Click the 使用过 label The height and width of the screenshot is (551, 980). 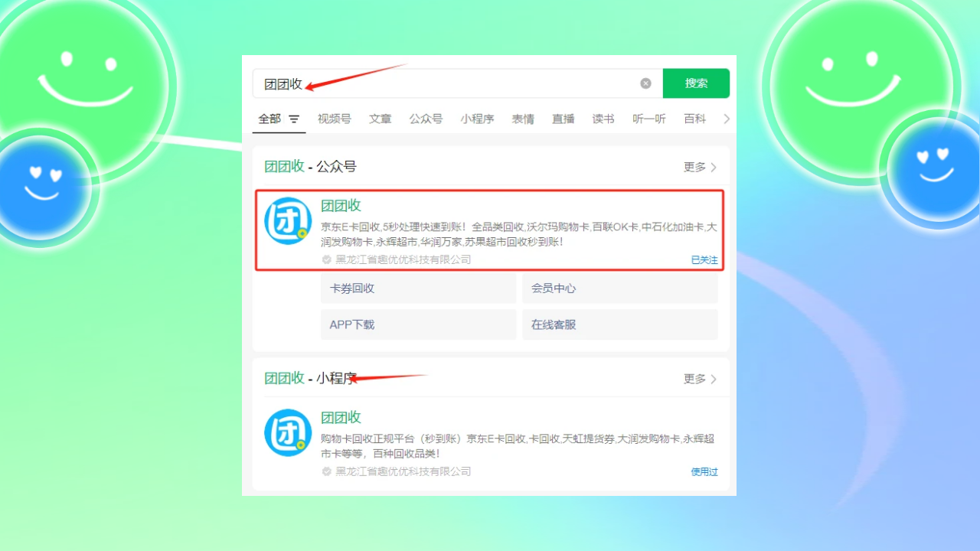704,472
